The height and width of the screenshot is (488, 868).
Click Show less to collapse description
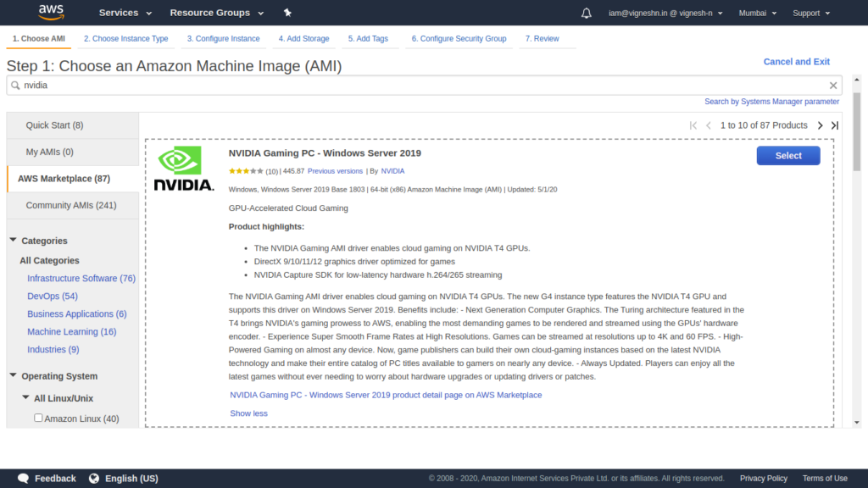[248, 413]
